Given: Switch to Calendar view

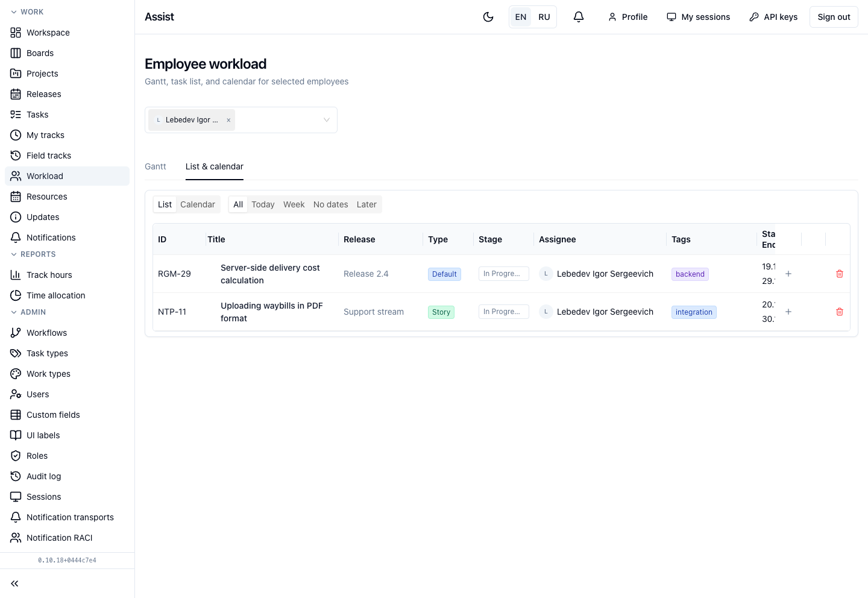Looking at the screenshot, I should (198, 204).
